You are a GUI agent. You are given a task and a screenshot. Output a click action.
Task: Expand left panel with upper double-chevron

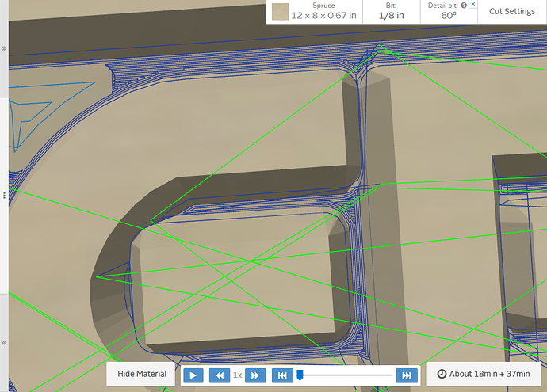click(x=4, y=48)
